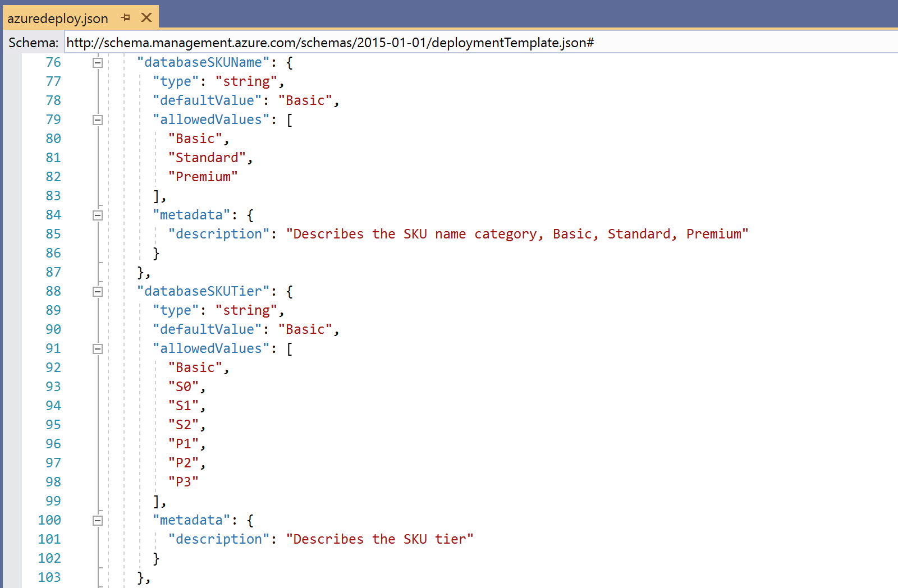The height and width of the screenshot is (588, 898).
Task: Click the "type" key on line 89
Action: point(176,310)
